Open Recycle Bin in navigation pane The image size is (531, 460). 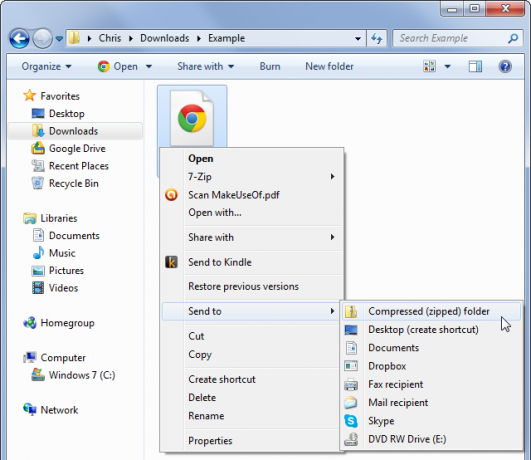[65, 183]
